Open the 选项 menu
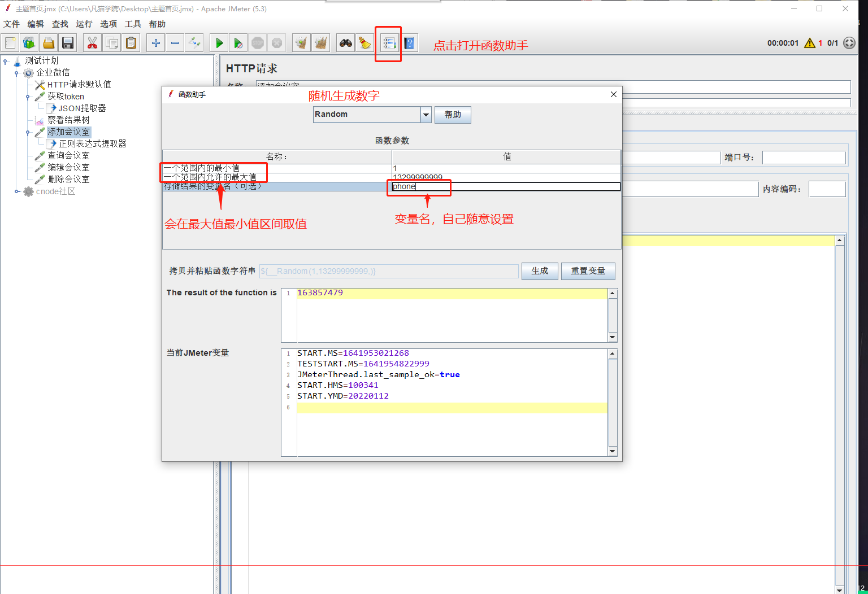Screen dimensions: 868x594 [108, 24]
